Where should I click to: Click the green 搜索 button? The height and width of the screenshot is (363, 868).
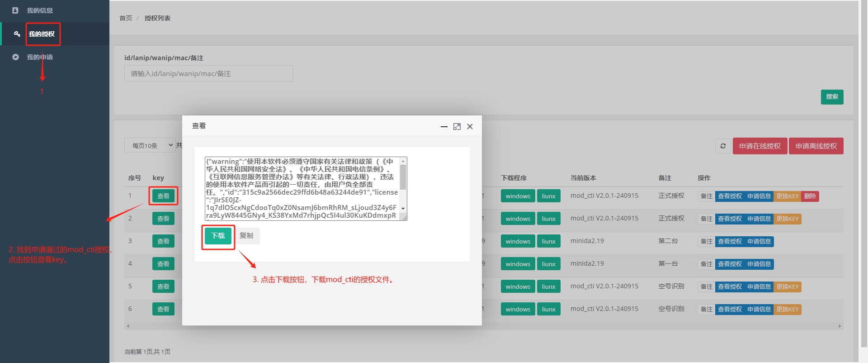click(x=832, y=97)
